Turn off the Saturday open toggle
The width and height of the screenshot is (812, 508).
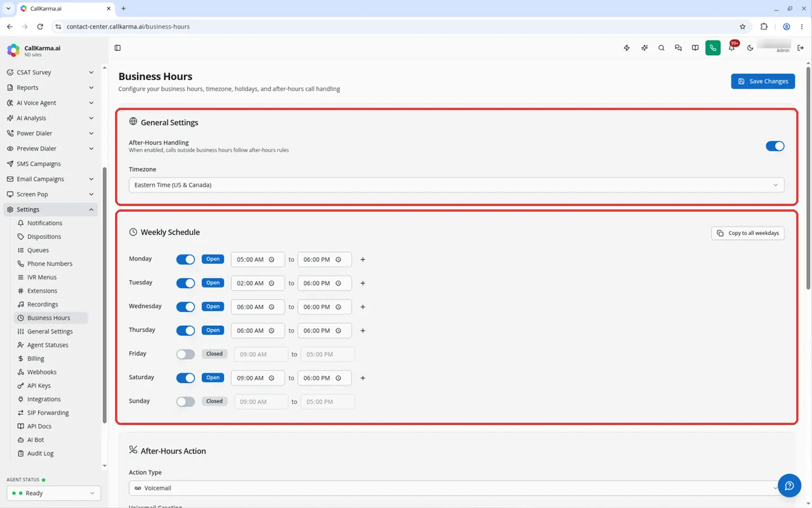(x=186, y=378)
